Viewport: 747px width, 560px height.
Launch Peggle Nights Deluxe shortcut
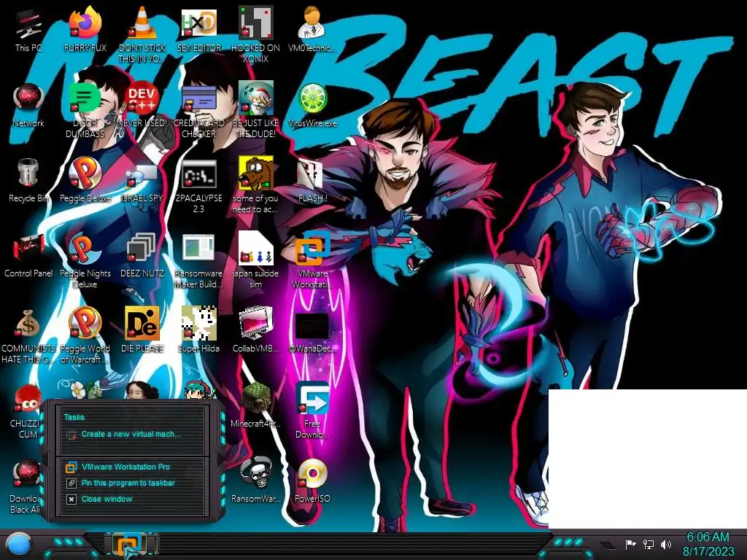tap(85, 261)
